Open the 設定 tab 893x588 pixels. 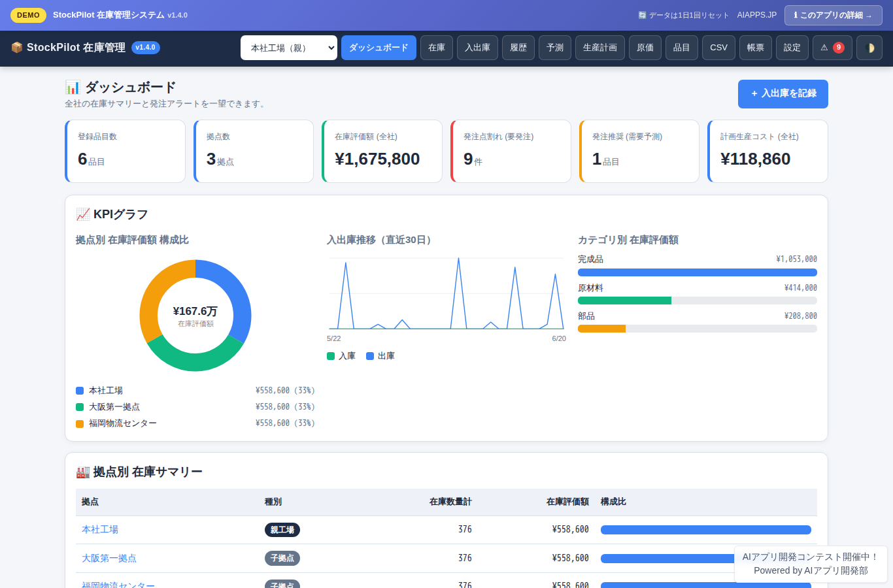(792, 48)
